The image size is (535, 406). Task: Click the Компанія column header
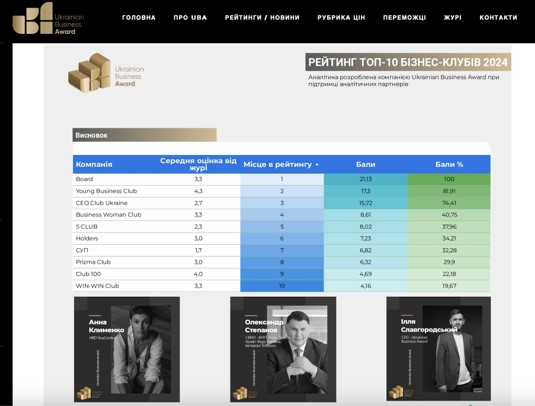(94, 164)
